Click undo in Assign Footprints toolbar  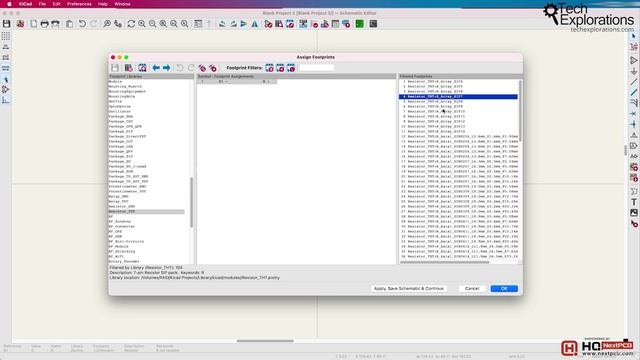tap(180, 68)
